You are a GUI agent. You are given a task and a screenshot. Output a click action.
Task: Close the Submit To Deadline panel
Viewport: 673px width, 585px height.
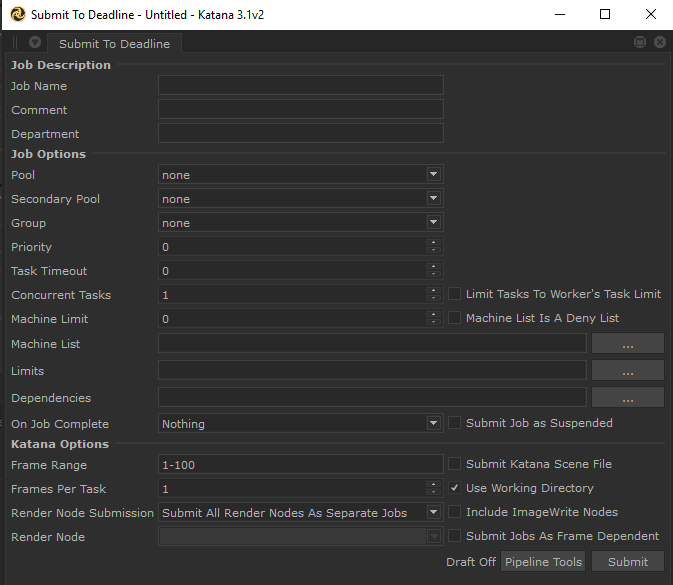(660, 42)
